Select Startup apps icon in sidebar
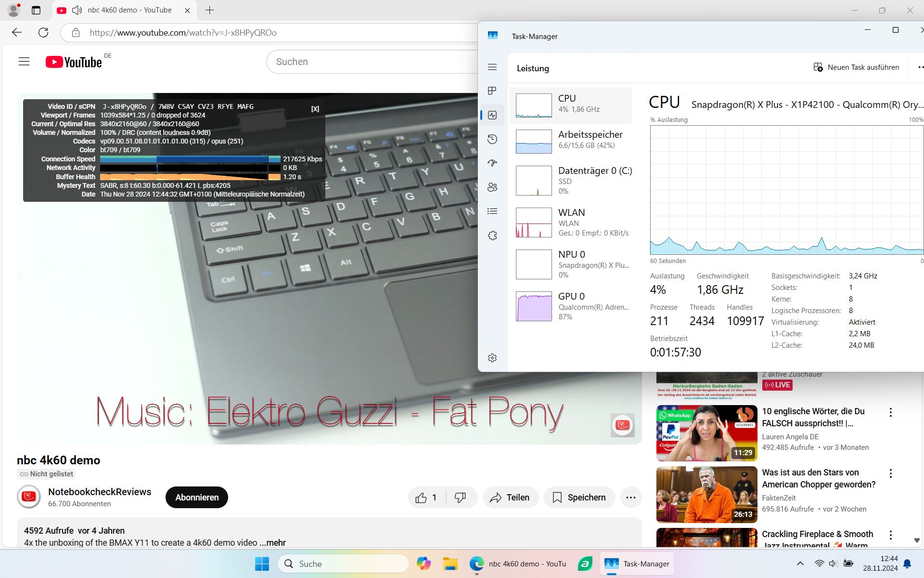The height and width of the screenshot is (578, 924). tap(492, 163)
